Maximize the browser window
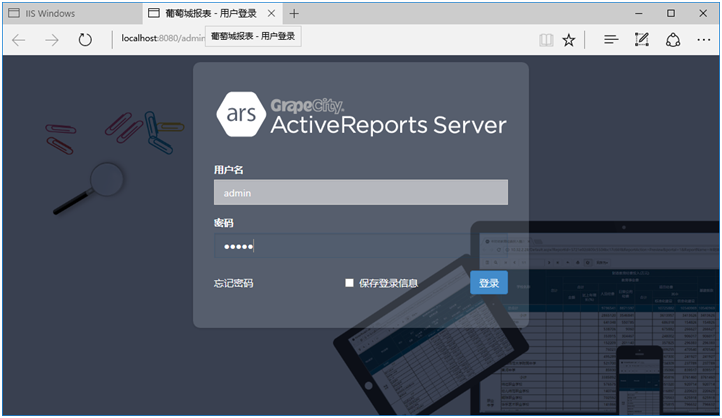Viewport: 722px width, 418px height. coord(671,13)
